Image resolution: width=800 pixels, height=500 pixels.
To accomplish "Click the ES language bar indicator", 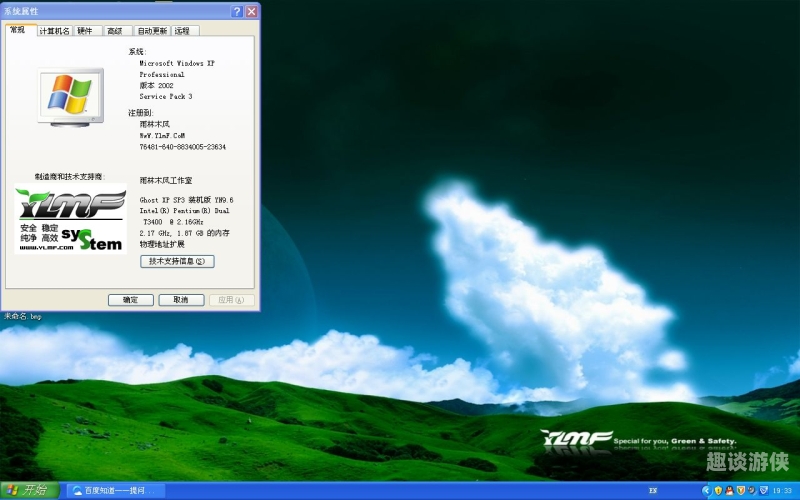I will 653,491.
